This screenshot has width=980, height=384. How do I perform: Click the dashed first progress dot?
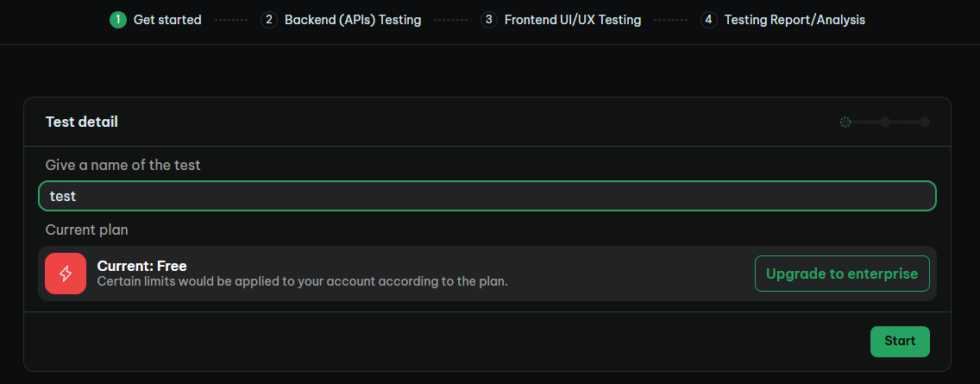coord(845,122)
